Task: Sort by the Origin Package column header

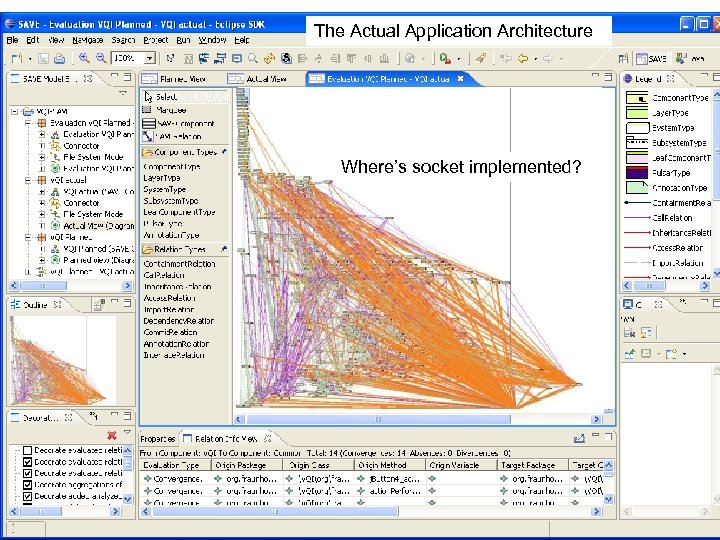Action: click(x=247, y=465)
